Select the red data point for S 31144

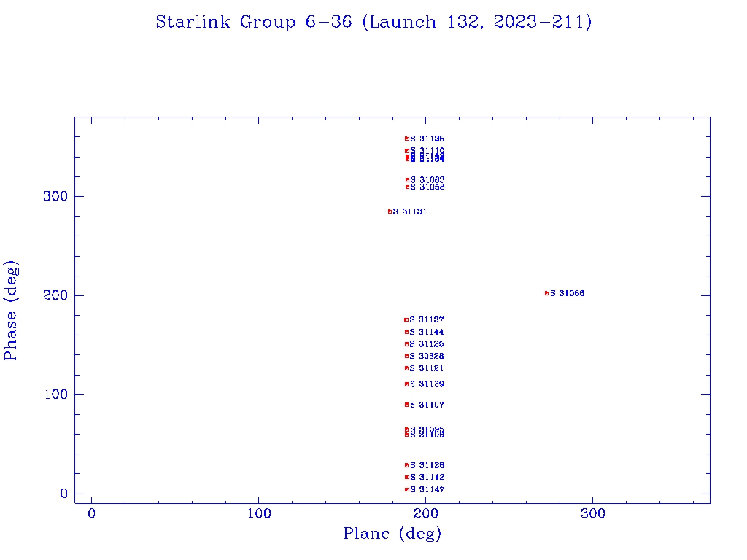click(x=406, y=332)
